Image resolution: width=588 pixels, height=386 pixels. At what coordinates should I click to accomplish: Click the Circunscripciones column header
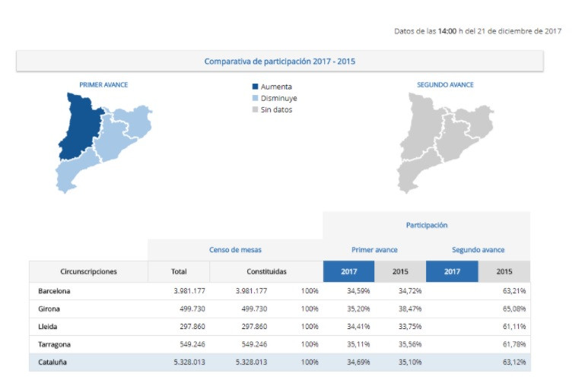coord(88,271)
